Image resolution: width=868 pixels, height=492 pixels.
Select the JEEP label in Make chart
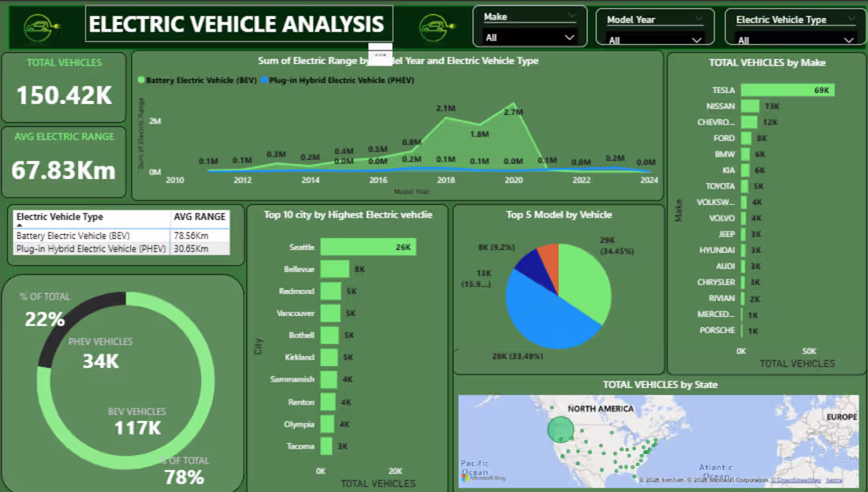(x=726, y=234)
